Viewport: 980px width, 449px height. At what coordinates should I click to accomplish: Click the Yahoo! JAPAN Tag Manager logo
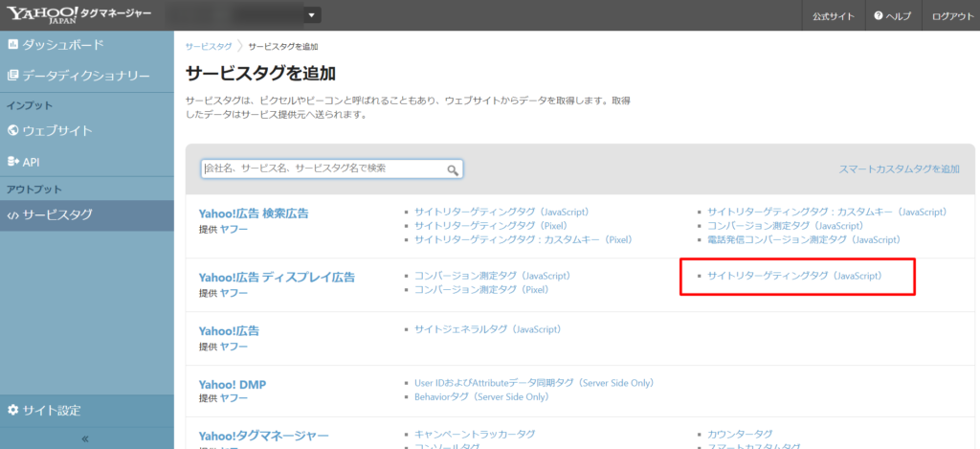(79, 14)
